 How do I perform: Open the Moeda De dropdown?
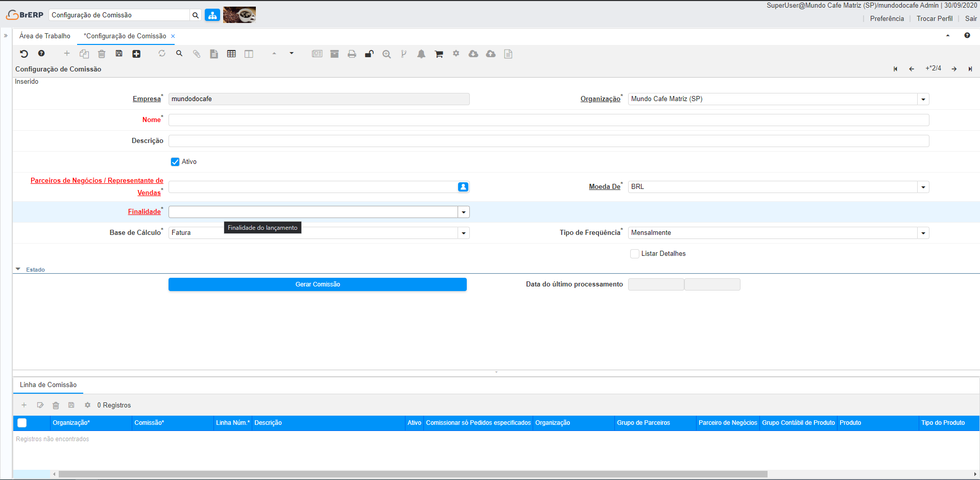[x=923, y=187]
